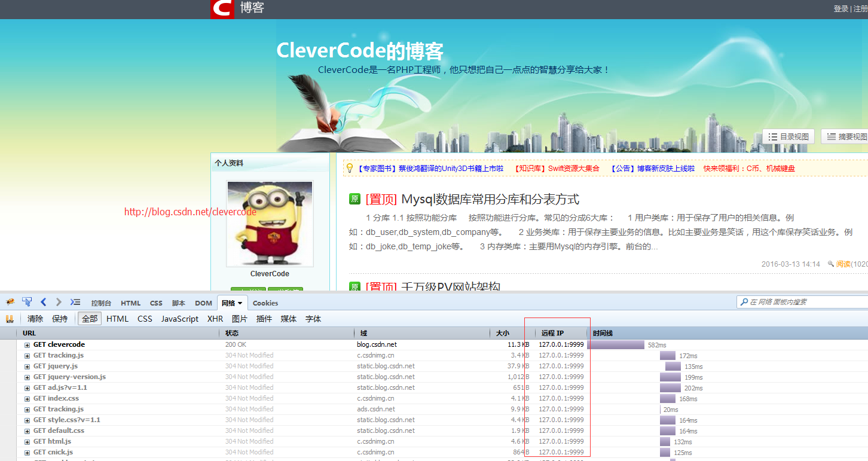This screenshot has height=461, width=868.
Task: Filter requests by 媒体 type
Action: click(289, 319)
